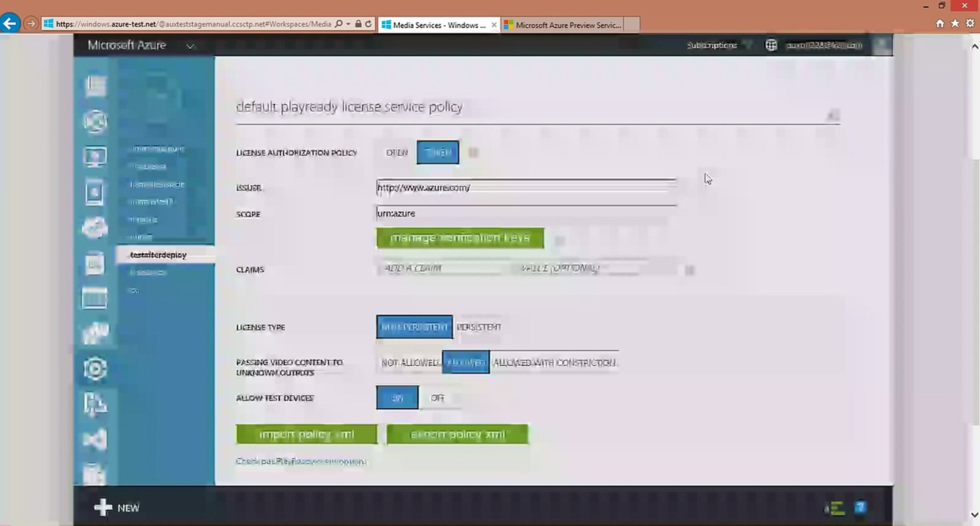The height and width of the screenshot is (526, 980).
Task: Select testafterdeploy in the accounts list
Action: click(159, 255)
